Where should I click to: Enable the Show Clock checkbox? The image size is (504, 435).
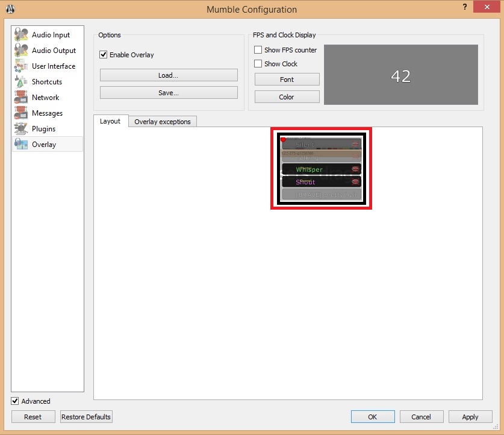(258, 64)
